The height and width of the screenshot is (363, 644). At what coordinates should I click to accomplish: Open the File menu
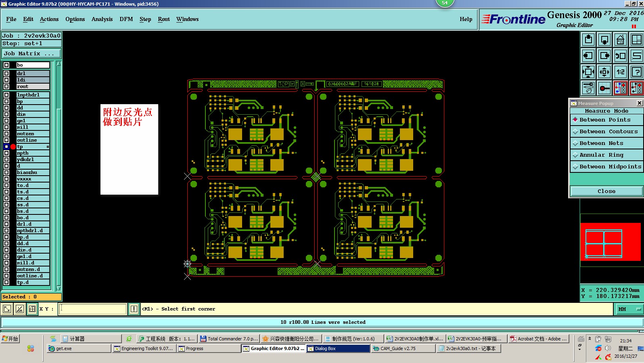[x=11, y=19]
